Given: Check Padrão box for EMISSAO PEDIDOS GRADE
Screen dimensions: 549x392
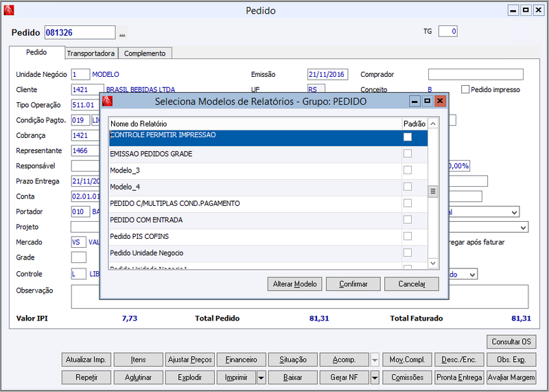Looking at the screenshot, I should (x=407, y=154).
